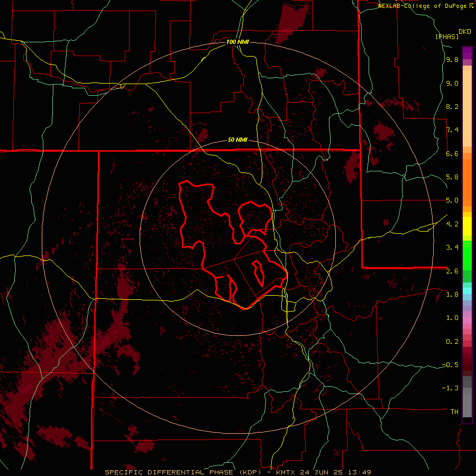Click the 5.8 value on the scale

(x=452, y=177)
